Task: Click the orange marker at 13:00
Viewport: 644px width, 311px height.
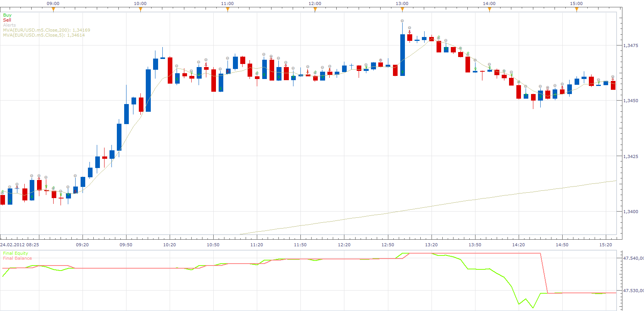Action: (402, 10)
